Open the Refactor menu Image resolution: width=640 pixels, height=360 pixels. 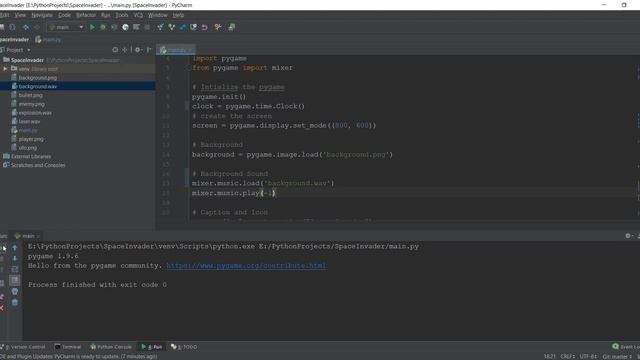tap(86, 15)
